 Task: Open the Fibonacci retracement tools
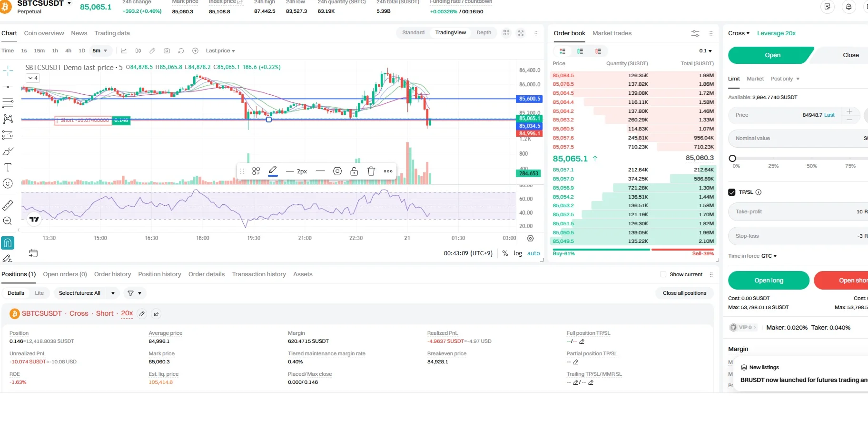[x=8, y=102]
